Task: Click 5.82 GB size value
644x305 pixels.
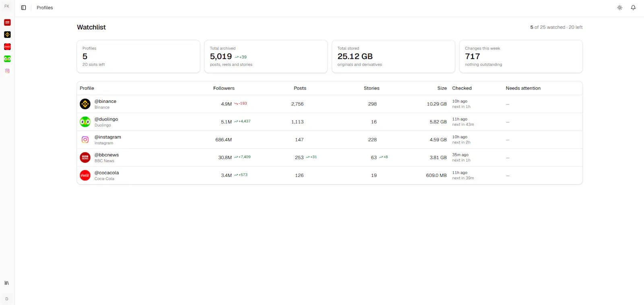Action: click(438, 122)
